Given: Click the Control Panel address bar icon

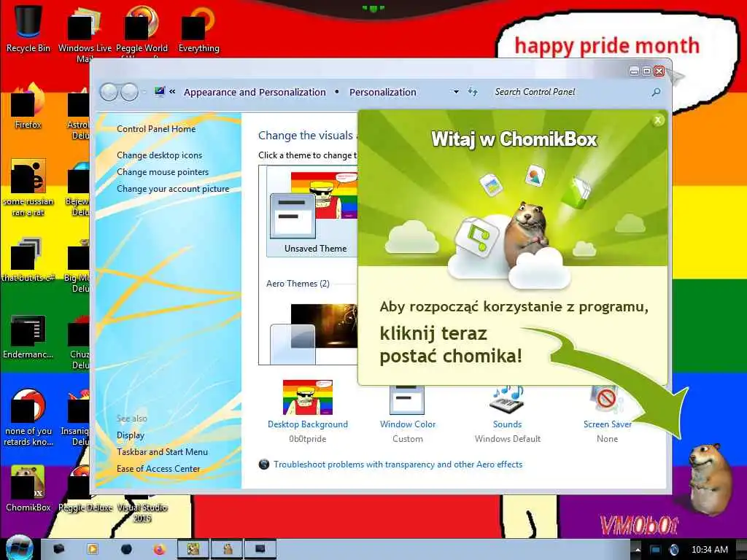Looking at the screenshot, I should pos(160,91).
